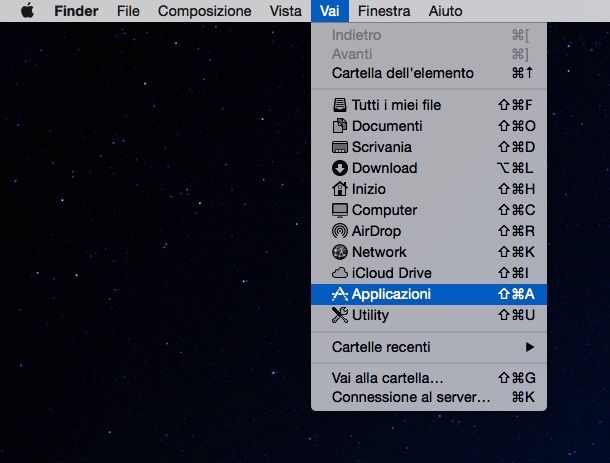Screen dimensions: 610x463
Task: Click the ⌥⌘L shortcut next to Download
Action: pos(515,168)
